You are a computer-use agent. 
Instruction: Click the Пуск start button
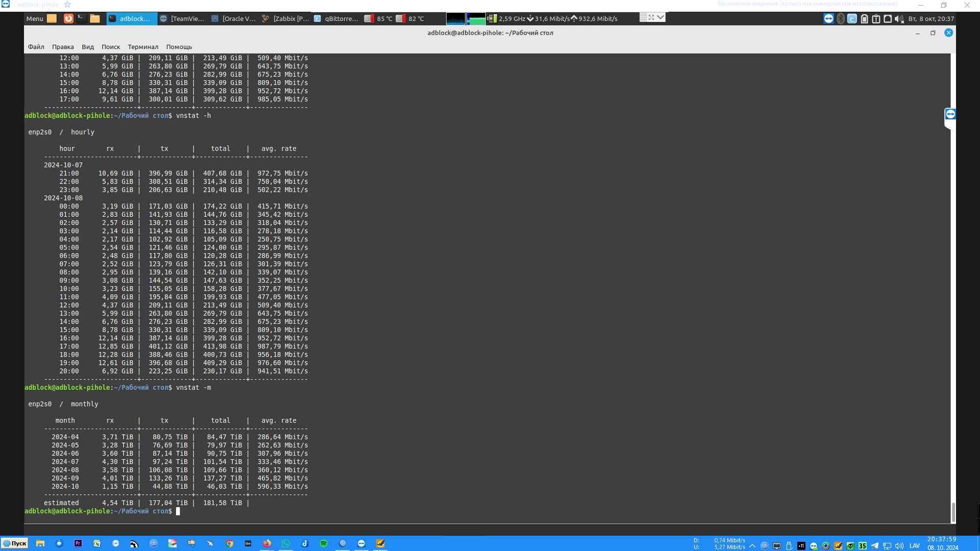click(x=15, y=543)
